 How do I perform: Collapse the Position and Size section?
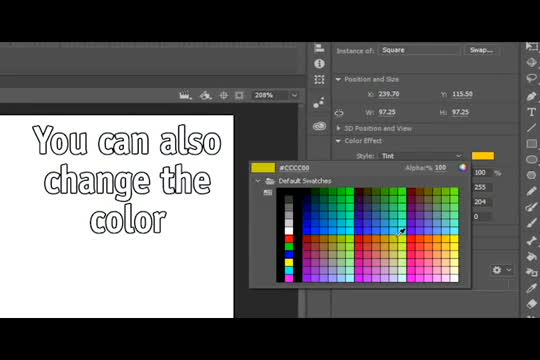338,80
